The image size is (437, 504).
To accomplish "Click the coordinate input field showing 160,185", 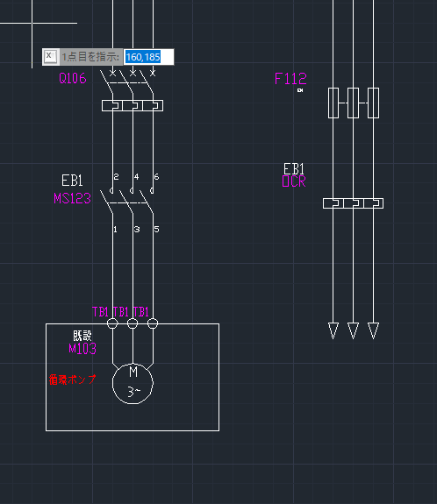I will (148, 57).
